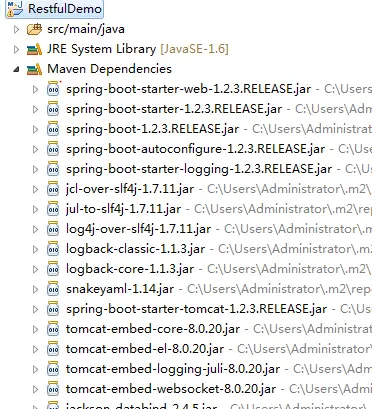Click jar icon for spring-boot-1.2.3.RELEASE.jar
Screen dimensions: 372x409
click(x=53, y=129)
